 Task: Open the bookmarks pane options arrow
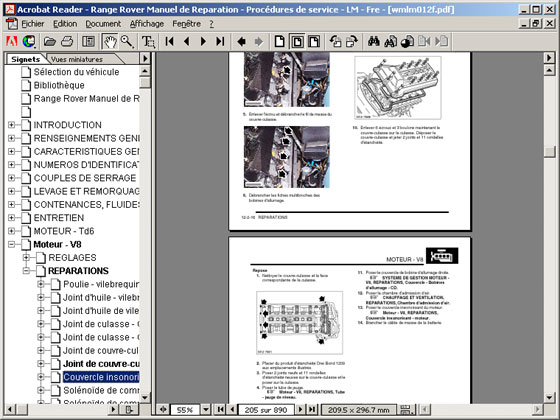pos(145,58)
